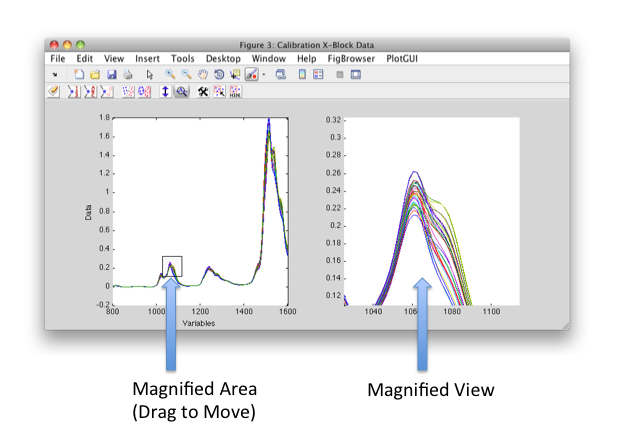622x437 pixels.
Task: Click the New Figure icon
Action: tap(79, 75)
